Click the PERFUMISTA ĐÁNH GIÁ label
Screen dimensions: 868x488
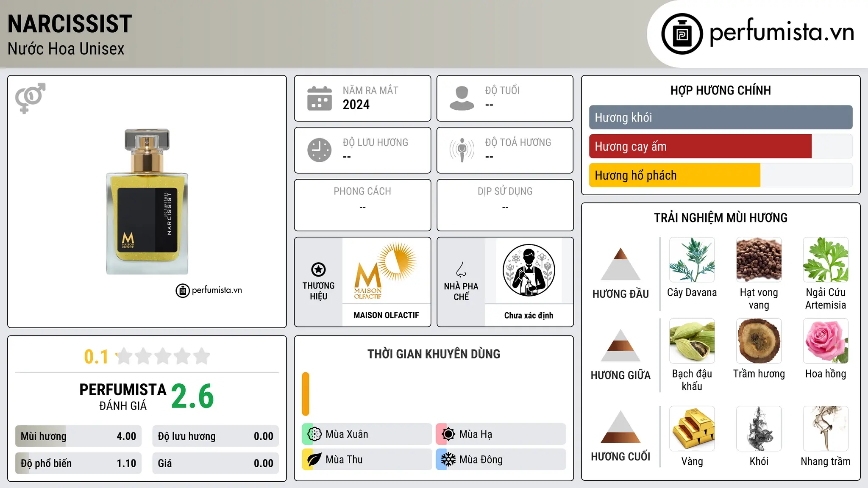(x=123, y=396)
